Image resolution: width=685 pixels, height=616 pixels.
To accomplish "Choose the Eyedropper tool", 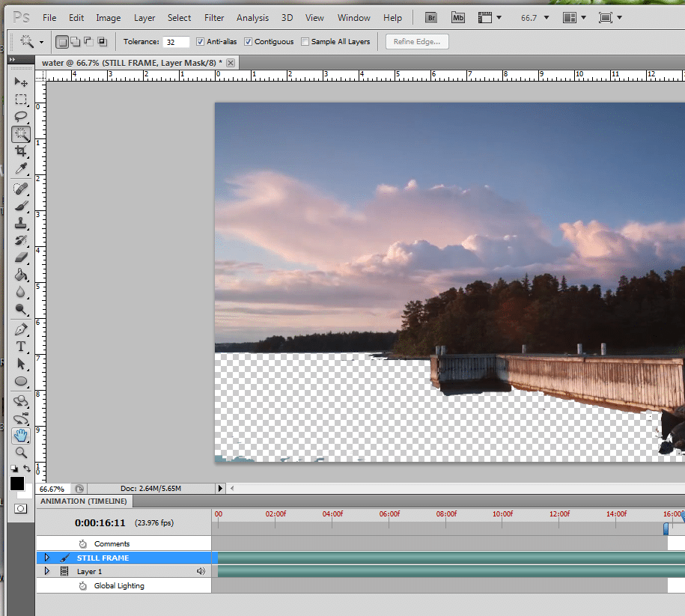I will pos(21,168).
